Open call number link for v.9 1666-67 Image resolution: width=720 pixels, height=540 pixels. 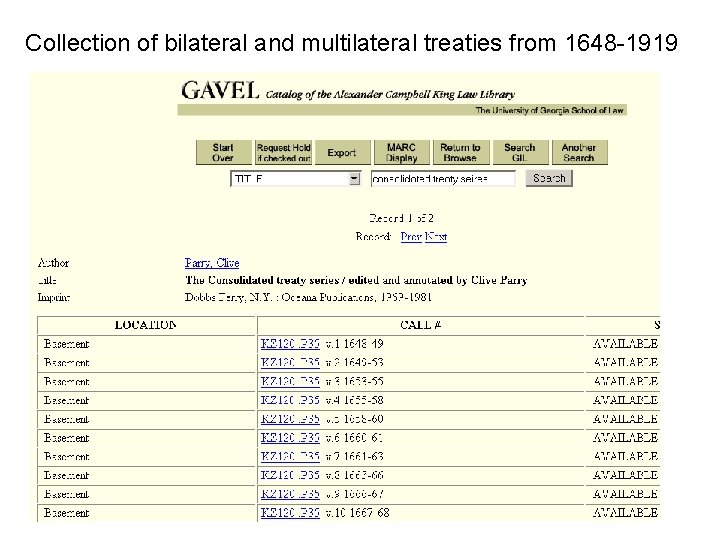[290, 494]
